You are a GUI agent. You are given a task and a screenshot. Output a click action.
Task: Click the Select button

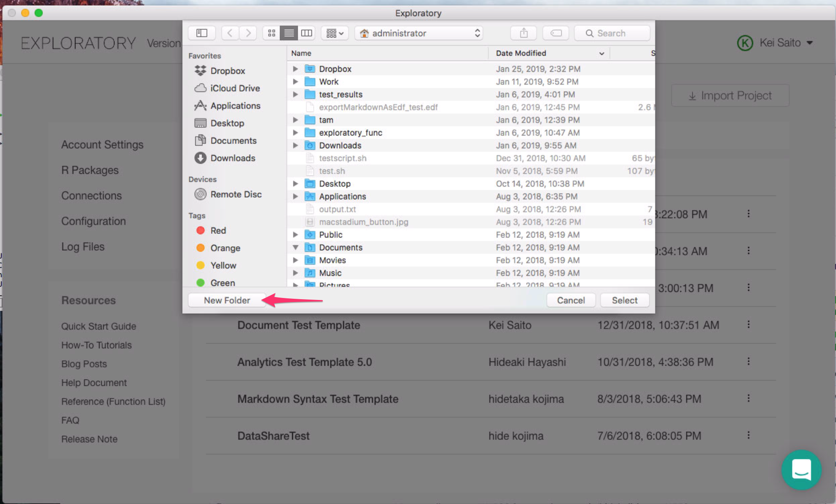(x=625, y=300)
